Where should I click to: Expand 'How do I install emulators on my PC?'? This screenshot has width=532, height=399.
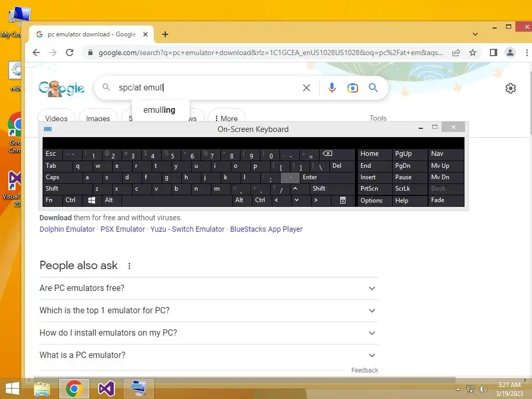(209, 333)
